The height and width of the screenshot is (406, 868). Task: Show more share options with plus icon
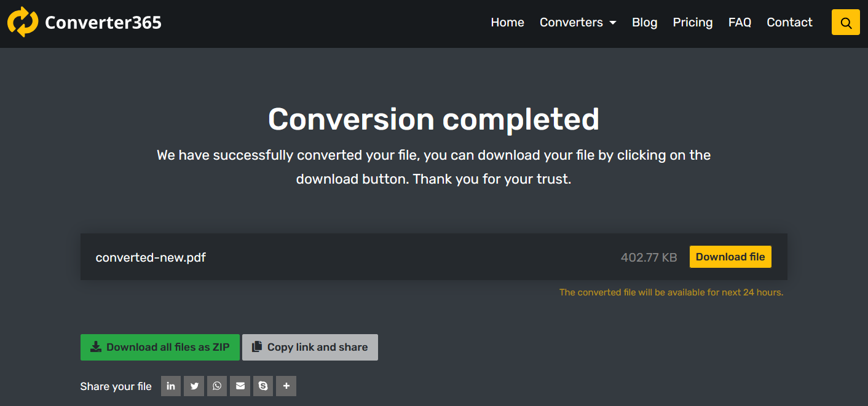286,386
